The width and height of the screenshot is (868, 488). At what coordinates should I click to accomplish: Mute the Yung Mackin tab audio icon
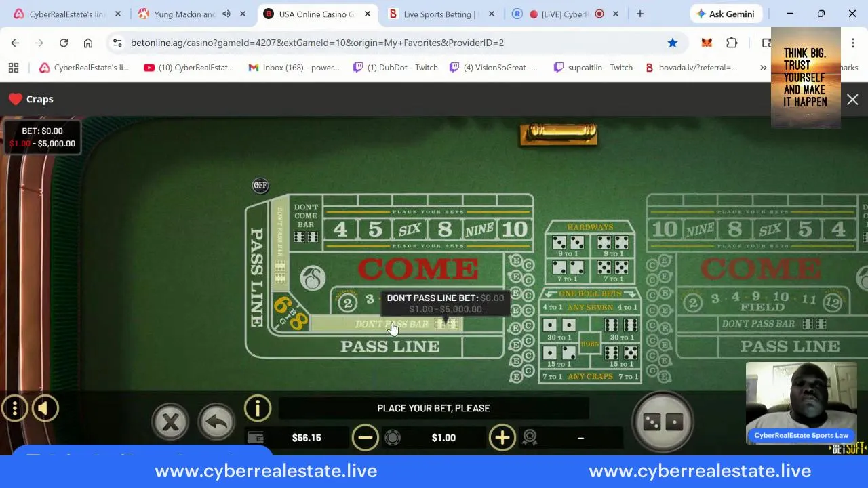(226, 14)
